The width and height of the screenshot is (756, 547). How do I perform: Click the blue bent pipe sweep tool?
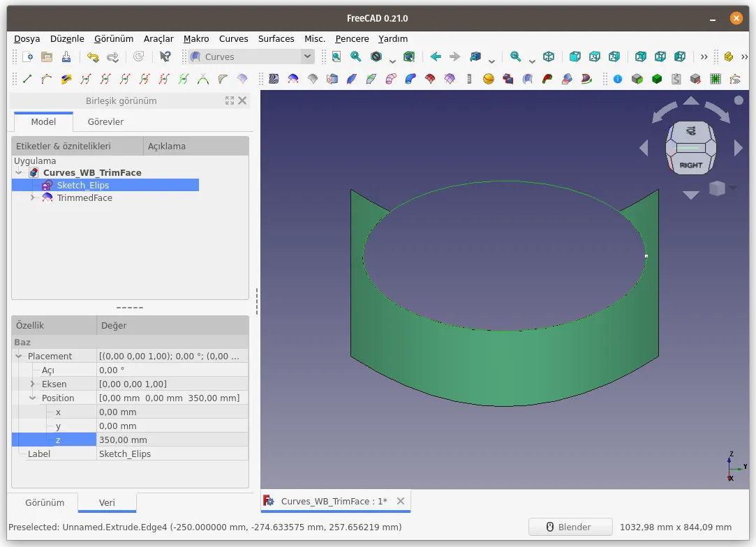(410, 79)
